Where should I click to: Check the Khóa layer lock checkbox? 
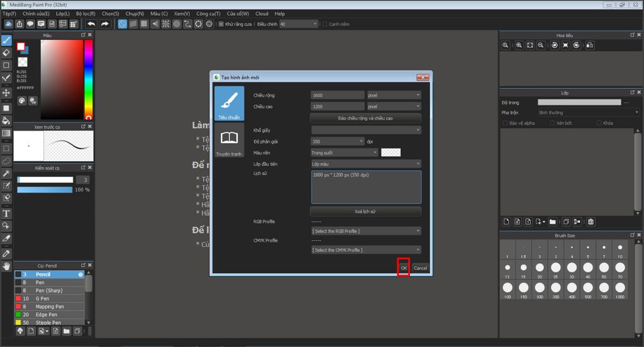click(x=598, y=123)
